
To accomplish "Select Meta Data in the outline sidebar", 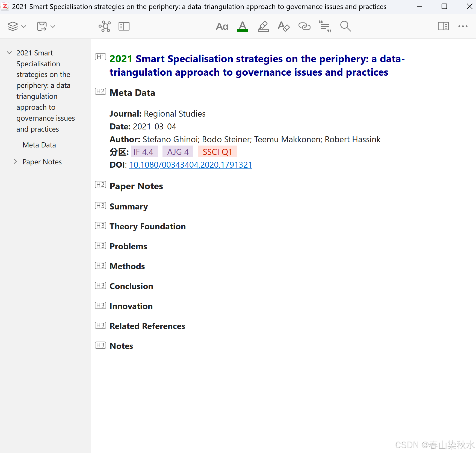I will coord(39,145).
